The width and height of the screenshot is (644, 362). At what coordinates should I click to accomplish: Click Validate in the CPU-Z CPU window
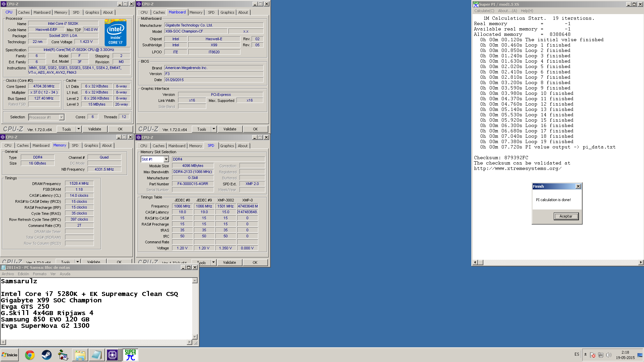95,129
